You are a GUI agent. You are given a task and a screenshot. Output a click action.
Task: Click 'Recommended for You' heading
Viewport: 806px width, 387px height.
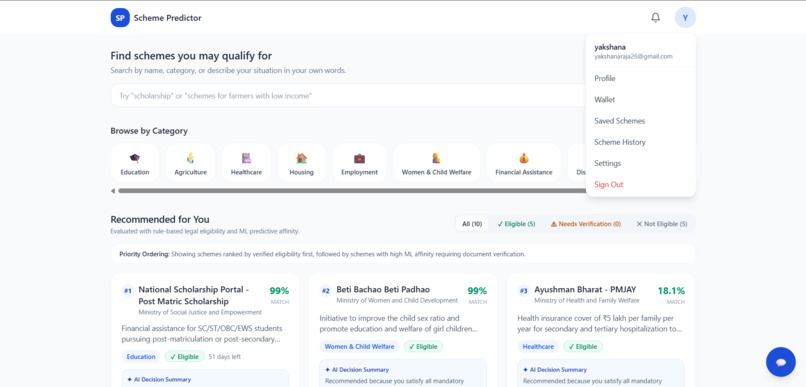tap(160, 219)
